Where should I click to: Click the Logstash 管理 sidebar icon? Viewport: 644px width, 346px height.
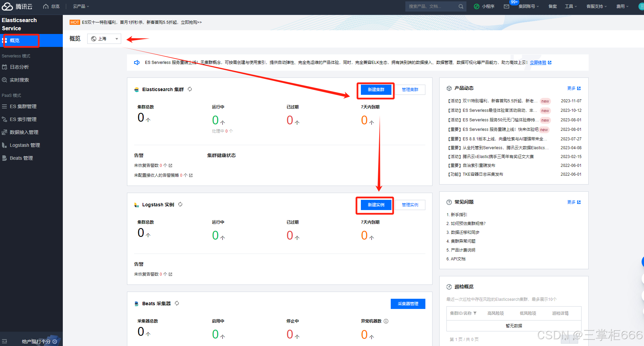click(x=4, y=145)
